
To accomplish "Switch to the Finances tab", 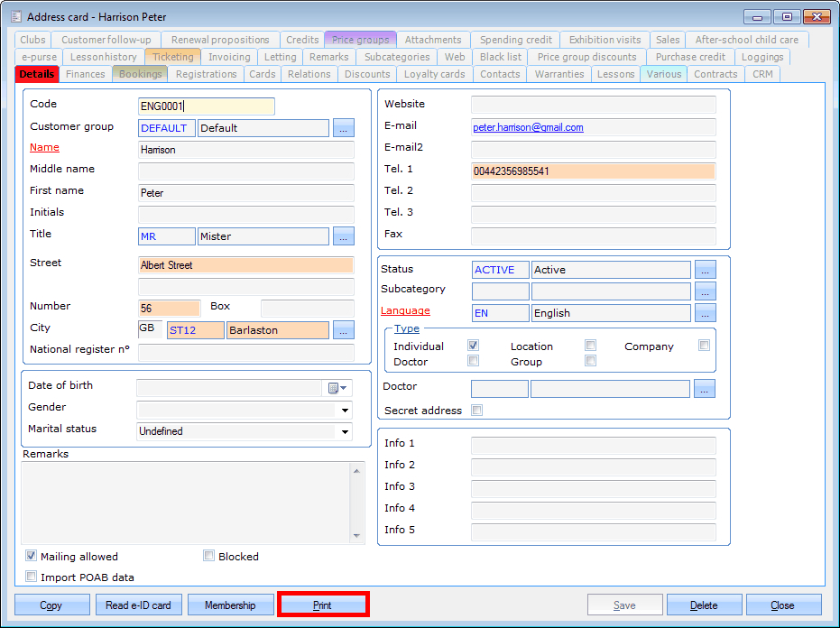I will pyautogui.click(x=86, y=74).
